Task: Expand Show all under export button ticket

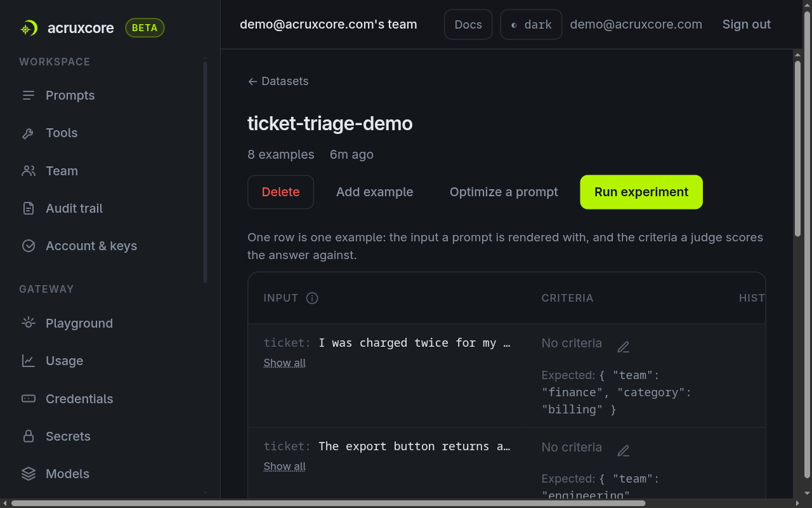Action: pos(285,466)
